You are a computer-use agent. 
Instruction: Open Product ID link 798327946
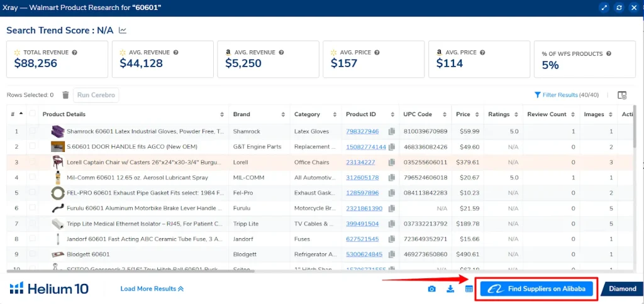[x=362, y=131]
